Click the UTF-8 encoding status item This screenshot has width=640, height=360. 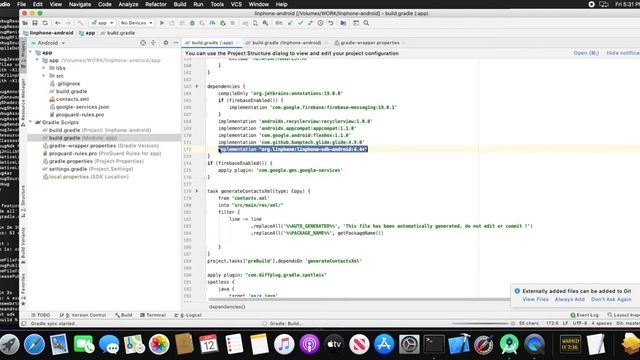[580, 323]
